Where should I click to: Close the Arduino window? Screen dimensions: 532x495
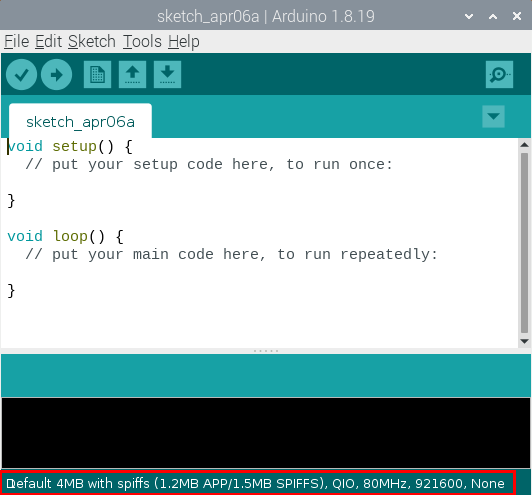coord(517,16)
